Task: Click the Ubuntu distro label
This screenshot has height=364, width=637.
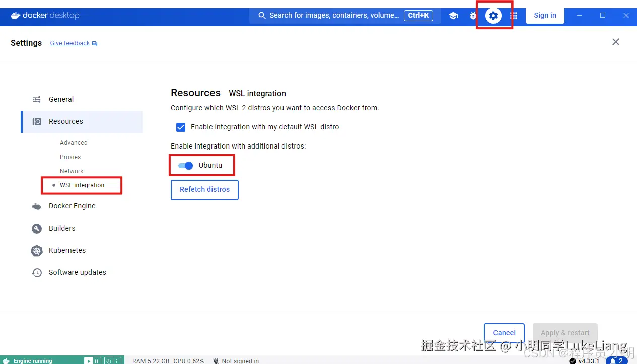Action: pos(210,165)
